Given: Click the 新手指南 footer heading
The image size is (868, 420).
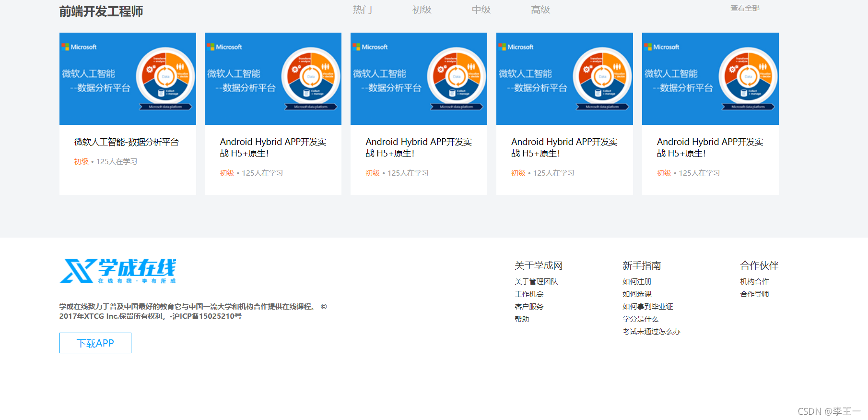Looking at the screenshot, I should [642, 265].
